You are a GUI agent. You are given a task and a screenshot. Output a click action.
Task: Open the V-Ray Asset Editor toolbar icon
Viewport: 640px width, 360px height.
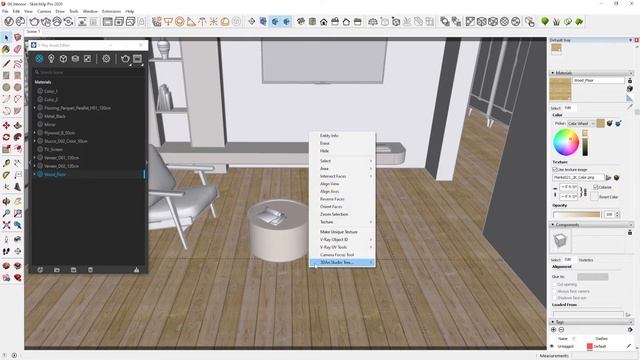[9, 22]
